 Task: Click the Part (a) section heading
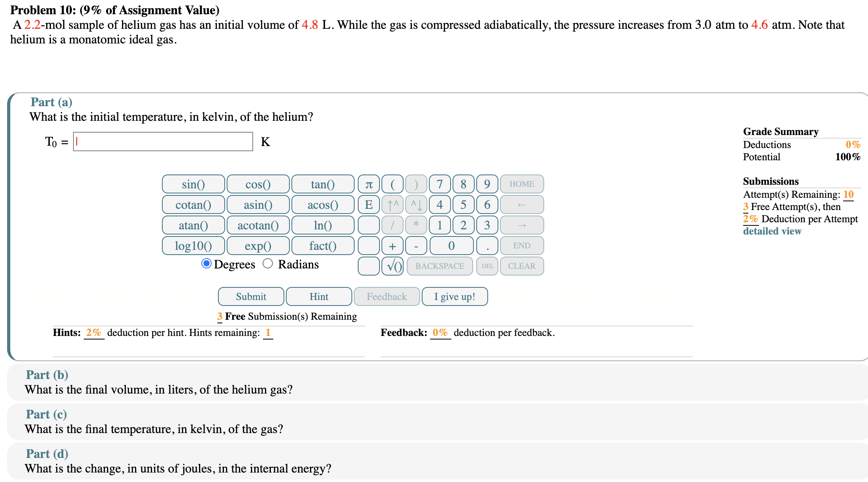tap(51, 102)
